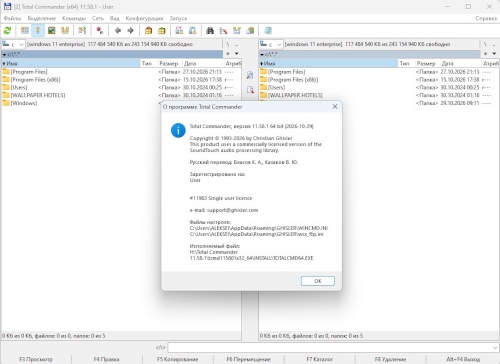Image resolution: width=500 pixels, height=364 pixels.
Task: Click the F8 Удаление button
Action: coord(390,359)
